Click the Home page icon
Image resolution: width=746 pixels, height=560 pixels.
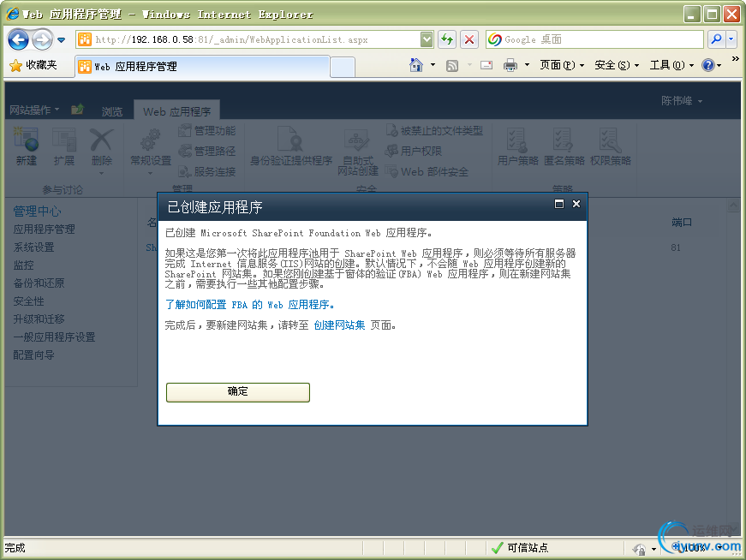(416, 65)
